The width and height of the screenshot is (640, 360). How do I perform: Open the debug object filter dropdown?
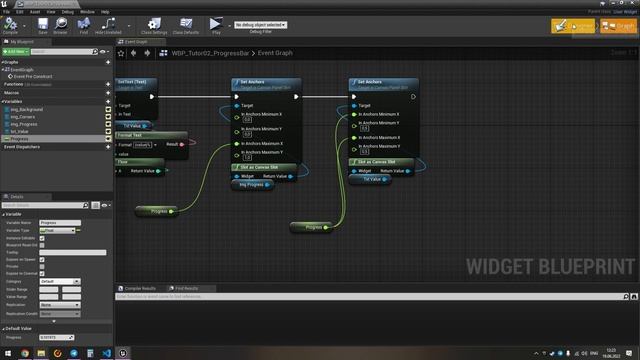pos(260,25)
